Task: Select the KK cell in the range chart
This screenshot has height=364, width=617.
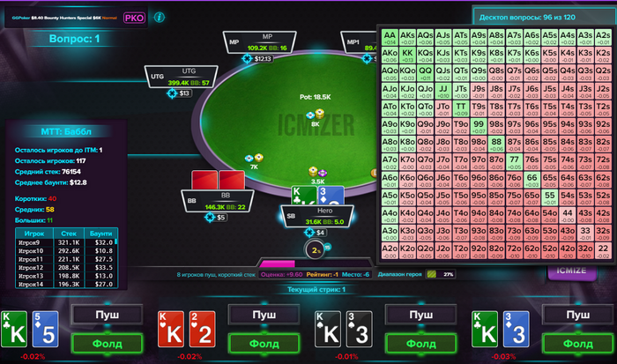Action: point(407,56)
